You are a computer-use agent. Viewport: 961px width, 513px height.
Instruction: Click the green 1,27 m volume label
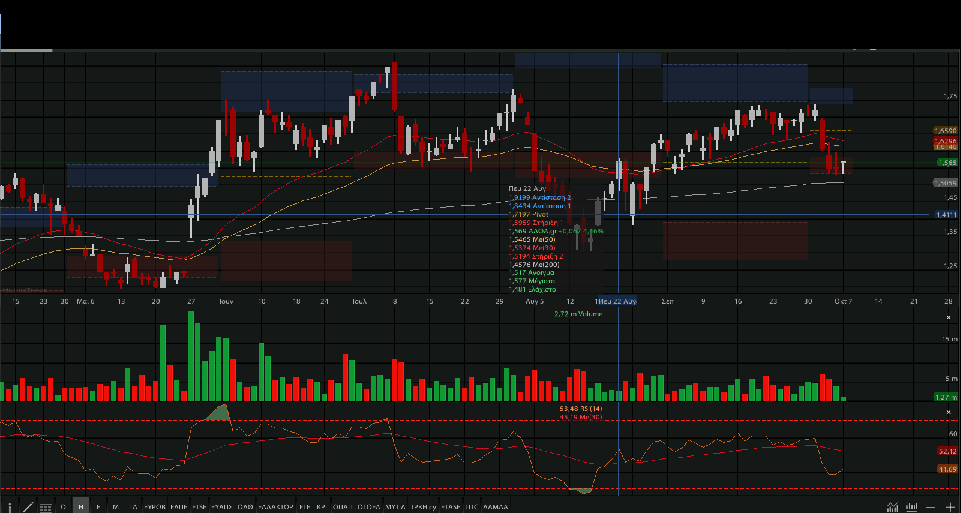click(946, 397)
